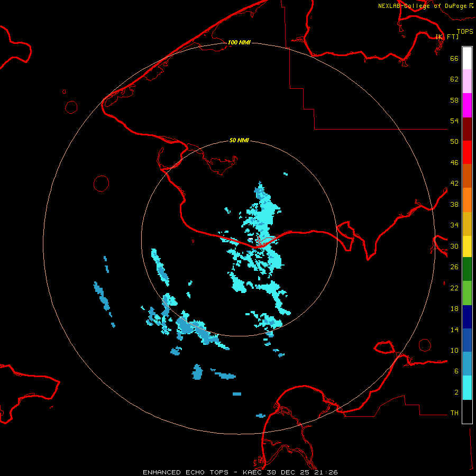Click the K FT units label

(447, 36)
